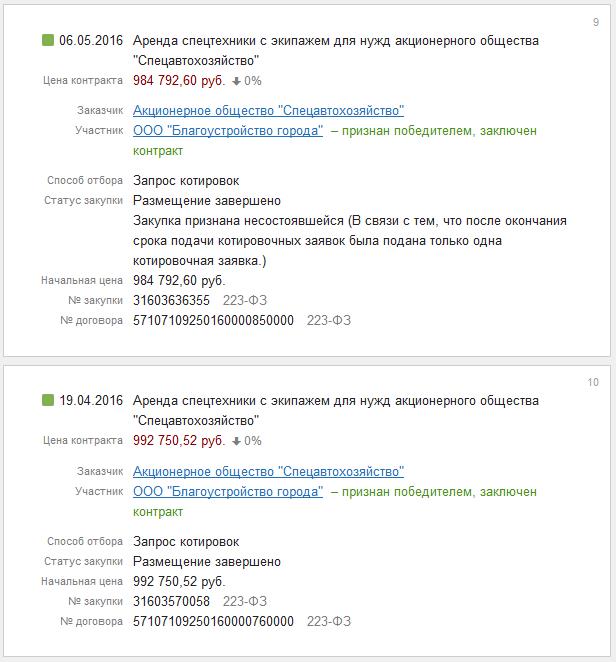Click the green status square beside 06.05.2016
Viewport: 616px width, 662px height.
(47, 40)
